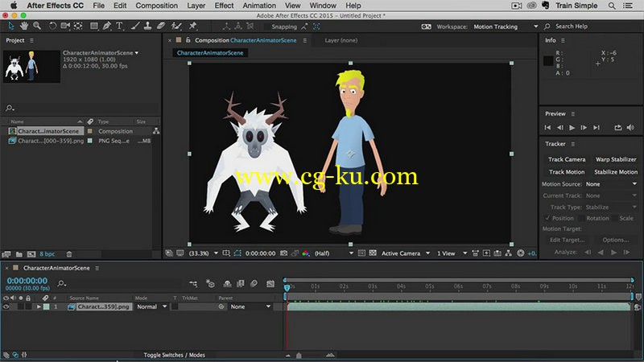Open composition mini-flowchart icon in timeline
The image size is (644, 362).
pos(193,284)
